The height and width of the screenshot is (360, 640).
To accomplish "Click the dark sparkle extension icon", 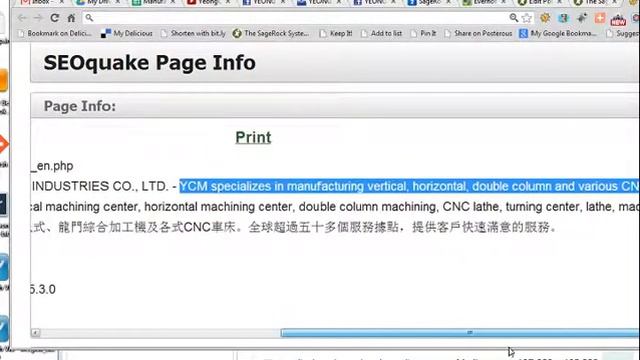I will pyautogui.click(x=582, y=18).
